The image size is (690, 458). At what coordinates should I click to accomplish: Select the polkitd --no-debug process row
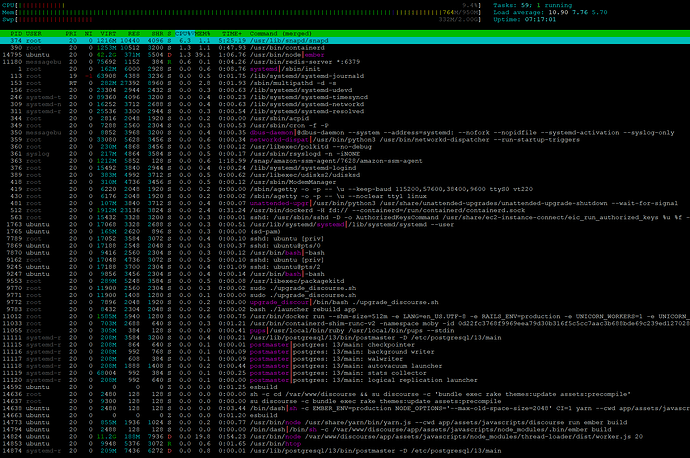pos(345,147)
